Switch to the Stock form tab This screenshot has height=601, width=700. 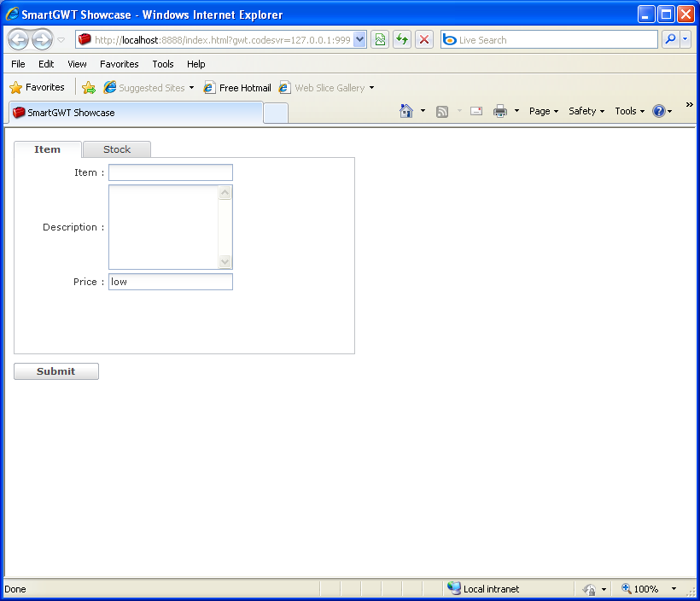(117, 149)
